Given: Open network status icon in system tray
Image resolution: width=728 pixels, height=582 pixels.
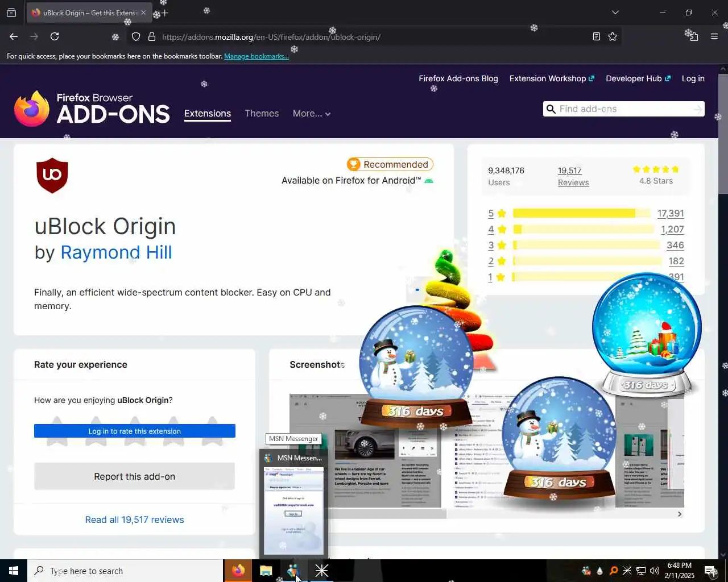Looking at the screenshot, I should click(x=641, y=571).
